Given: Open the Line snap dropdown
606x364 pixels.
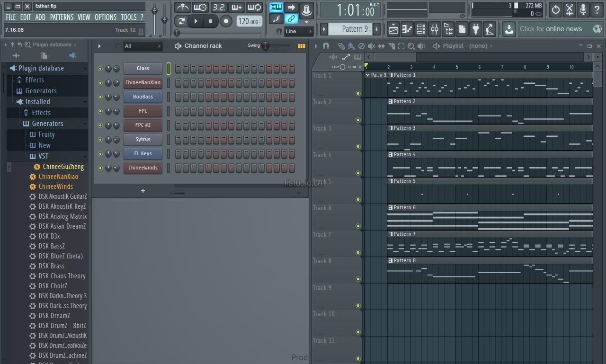Looking at the screenshot, I should (299, 31).
